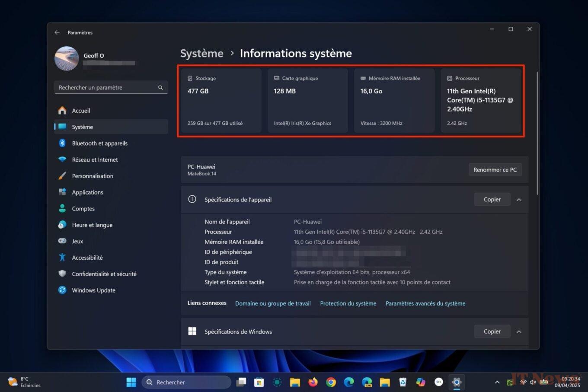Viewport: 588px width, 392px height.
Task: Open the Protection du système link
Action: click(x=348, y=303)
